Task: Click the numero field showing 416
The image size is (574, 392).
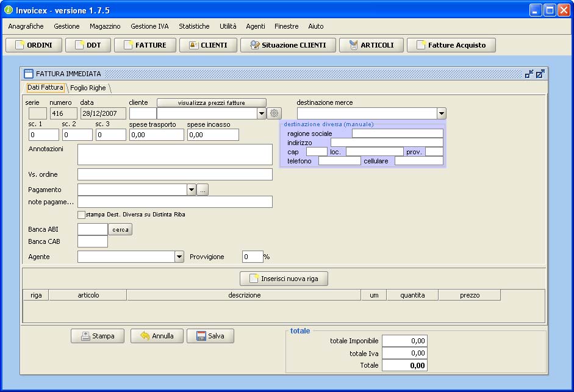Action: click(x=63, y=113)
